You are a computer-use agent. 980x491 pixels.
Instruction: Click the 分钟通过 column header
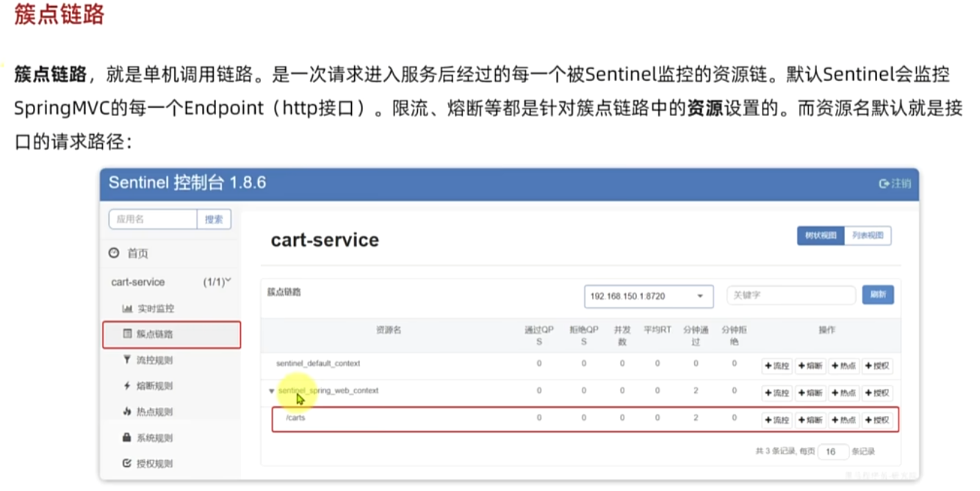coord(696,336)
